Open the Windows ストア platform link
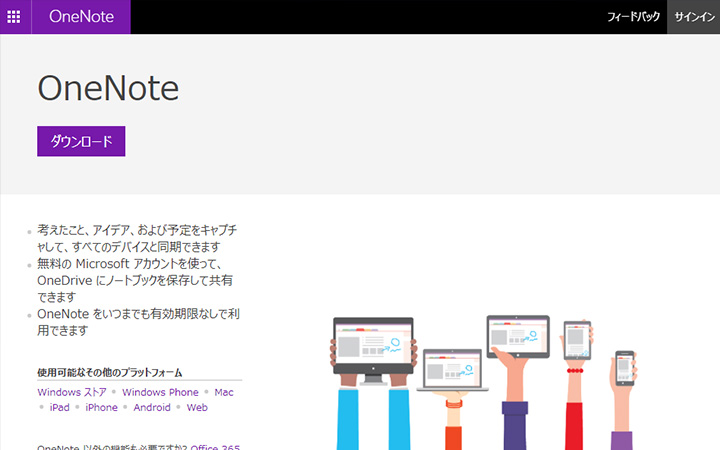 pos(70,392)
